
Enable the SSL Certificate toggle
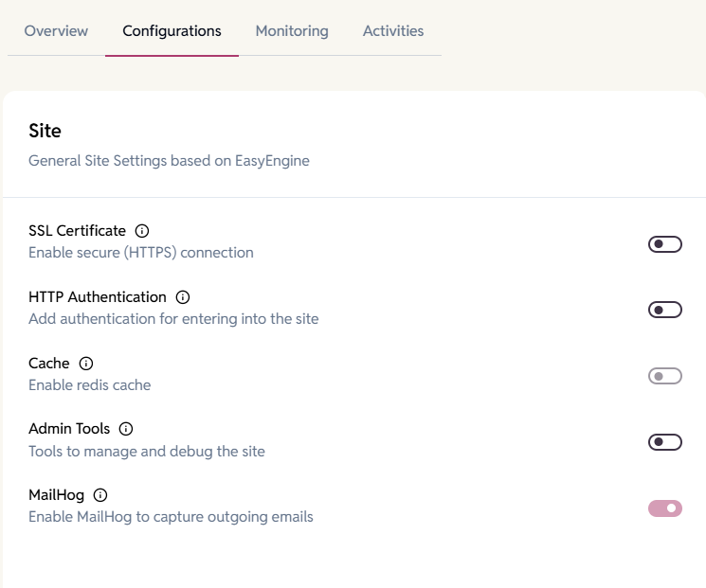coord(664,245)
